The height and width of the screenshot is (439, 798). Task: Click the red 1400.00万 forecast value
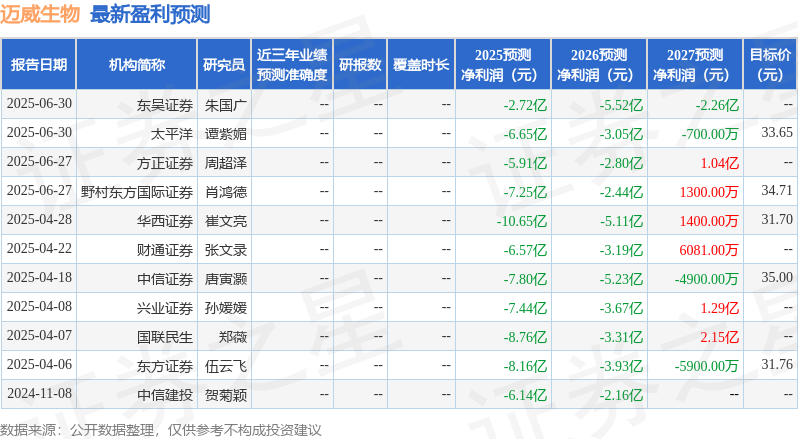click(709, 221)
